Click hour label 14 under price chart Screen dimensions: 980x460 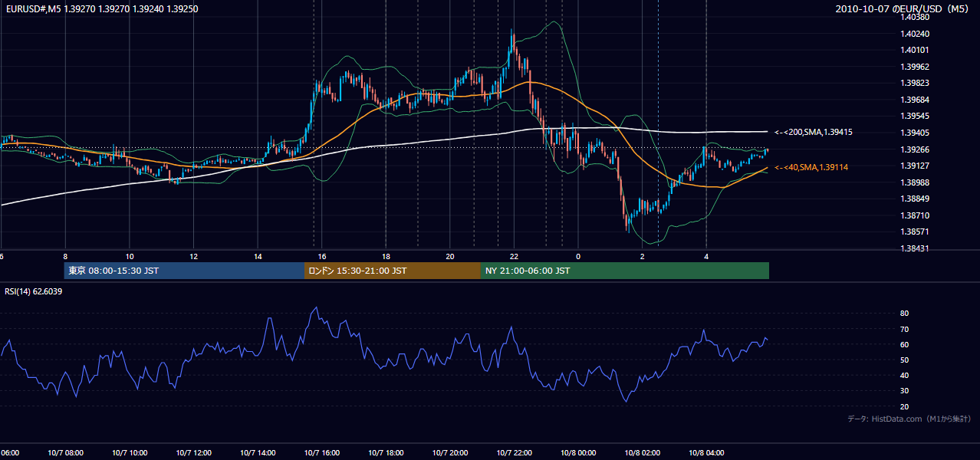point(258,256)
